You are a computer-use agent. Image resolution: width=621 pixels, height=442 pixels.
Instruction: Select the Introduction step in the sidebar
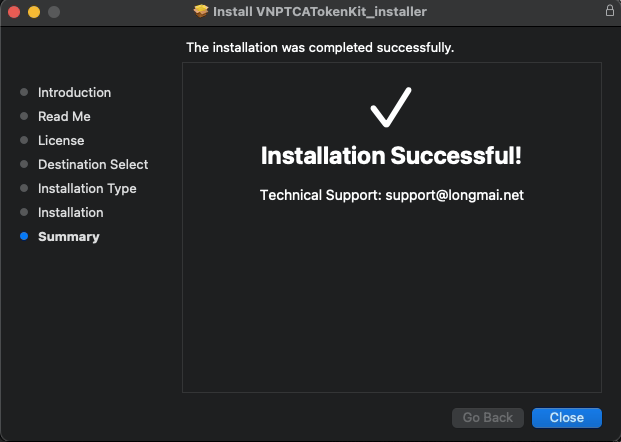tap(74, 93)
